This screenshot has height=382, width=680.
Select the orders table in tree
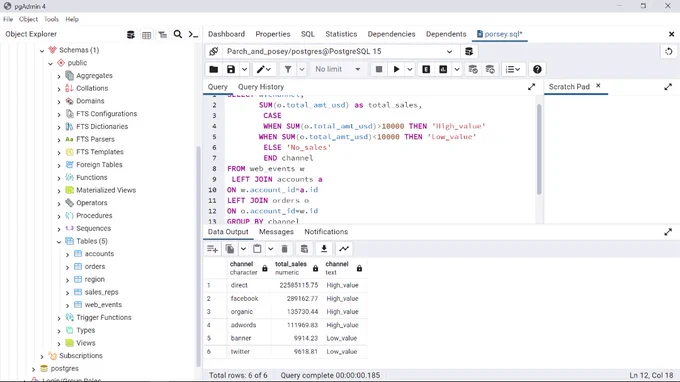(x=95, y=267)
